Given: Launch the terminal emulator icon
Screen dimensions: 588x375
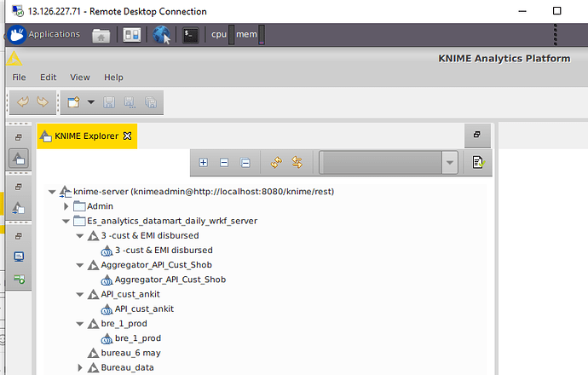Looking at the screenshot, I should click(x=190, y=35).
